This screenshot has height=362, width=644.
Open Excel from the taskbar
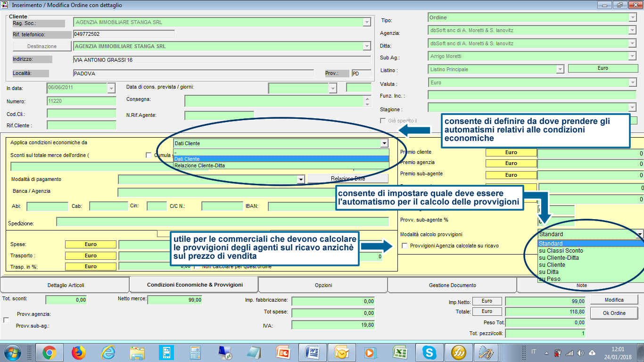pyautogui.click(x=400, y=352)
